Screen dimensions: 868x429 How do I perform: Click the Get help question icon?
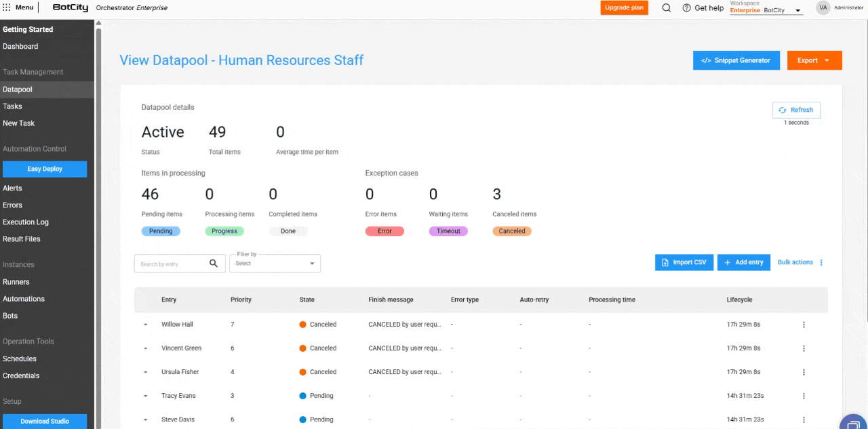point(686,8)
